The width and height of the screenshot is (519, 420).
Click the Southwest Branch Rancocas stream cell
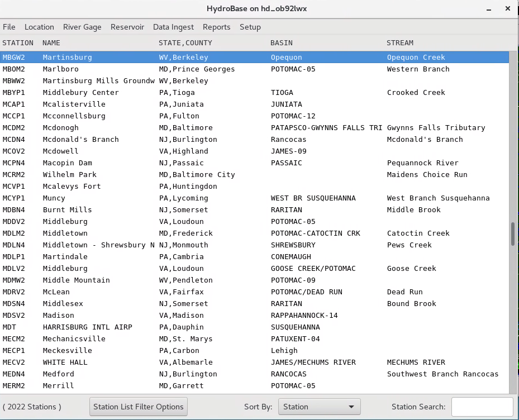(x=442, y=374)
